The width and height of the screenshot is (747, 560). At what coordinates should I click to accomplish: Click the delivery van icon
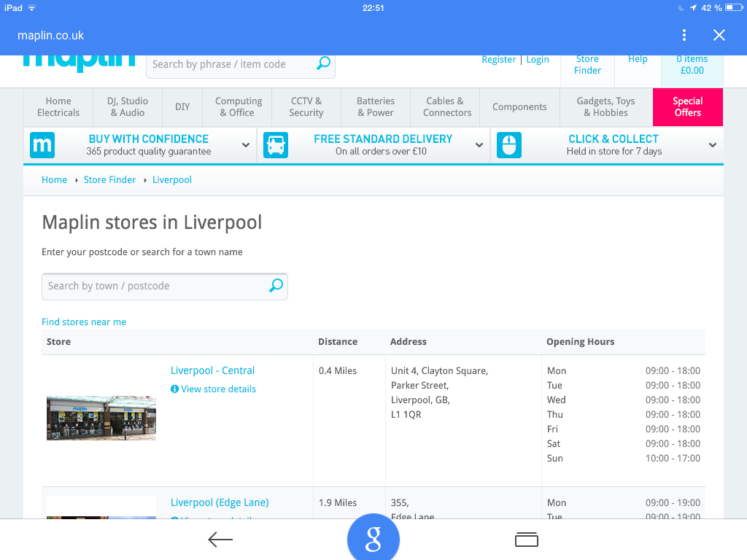tap(275, 145)
